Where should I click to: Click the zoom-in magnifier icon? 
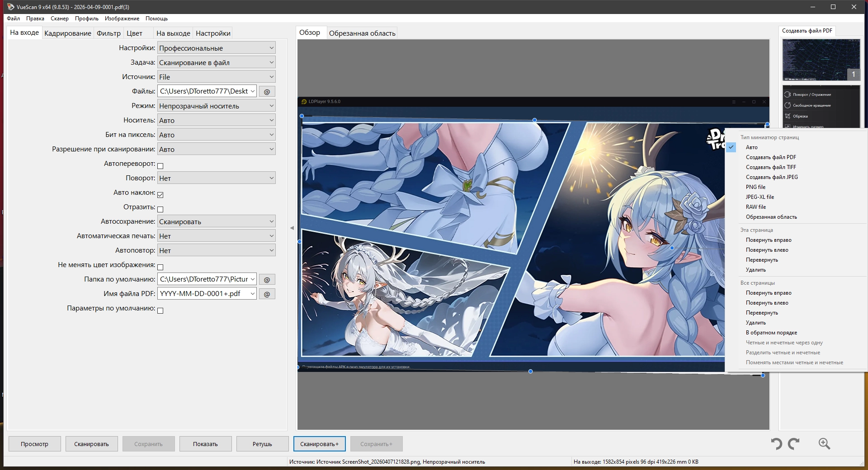824,444
